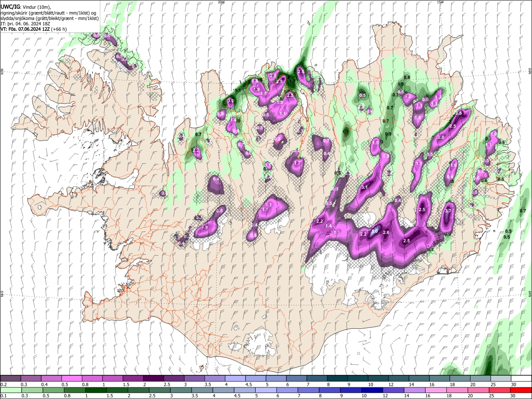Click the '0.1' label in bottom legend row
Image resolution: width=532 pixels, height=399 pixels.
click(x=3, y=396)
